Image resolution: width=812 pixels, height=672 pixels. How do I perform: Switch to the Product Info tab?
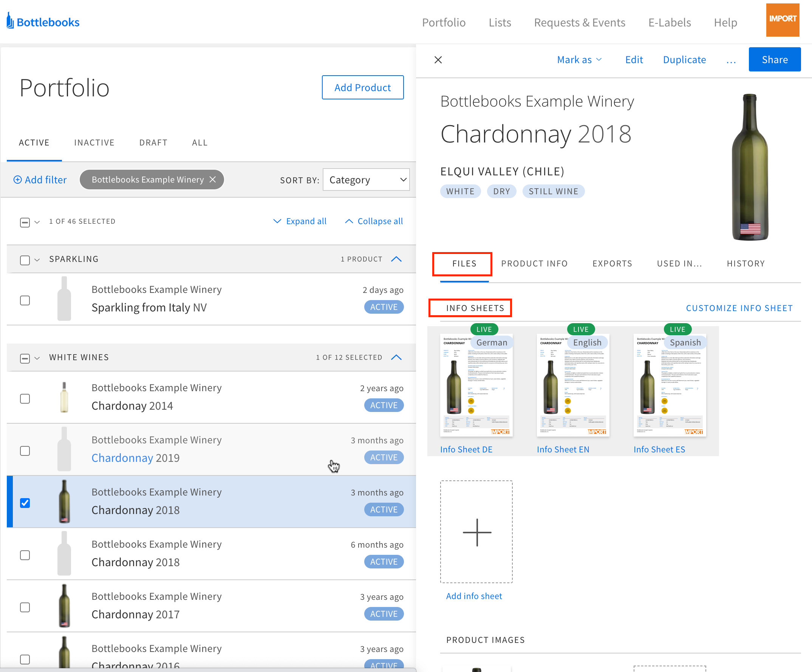coord(534,263)
